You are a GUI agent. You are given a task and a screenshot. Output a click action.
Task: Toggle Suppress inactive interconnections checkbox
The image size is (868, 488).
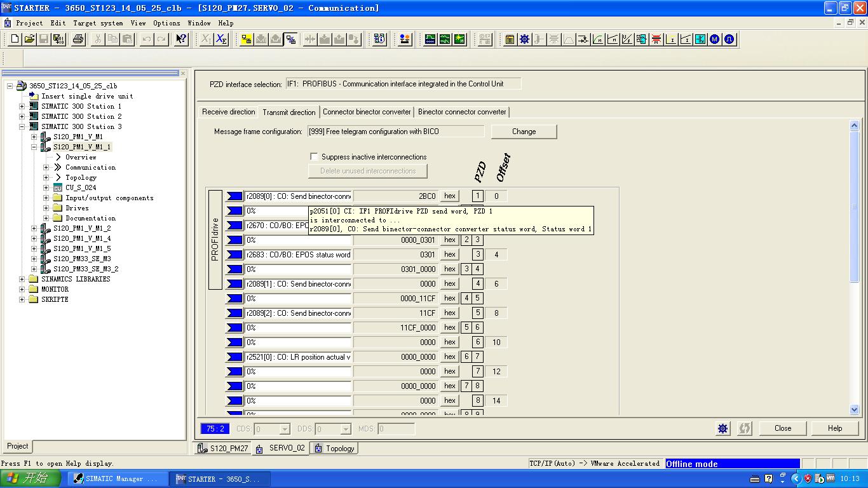tap(314, 156)
